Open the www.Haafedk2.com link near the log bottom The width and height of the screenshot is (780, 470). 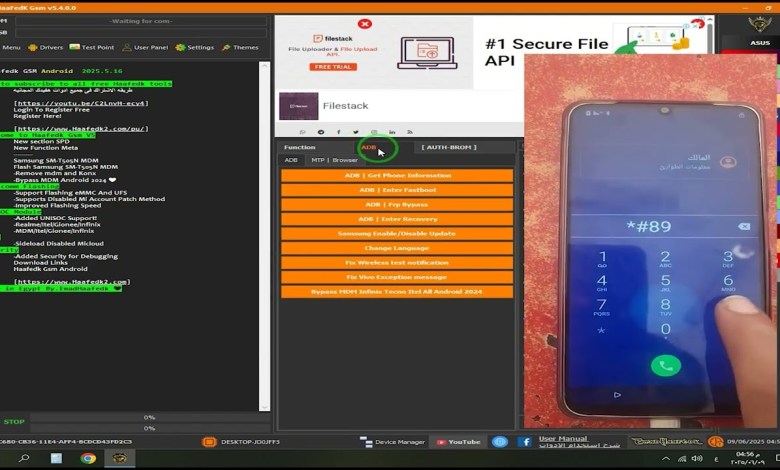pyautogui.click(x=72, y=282)
